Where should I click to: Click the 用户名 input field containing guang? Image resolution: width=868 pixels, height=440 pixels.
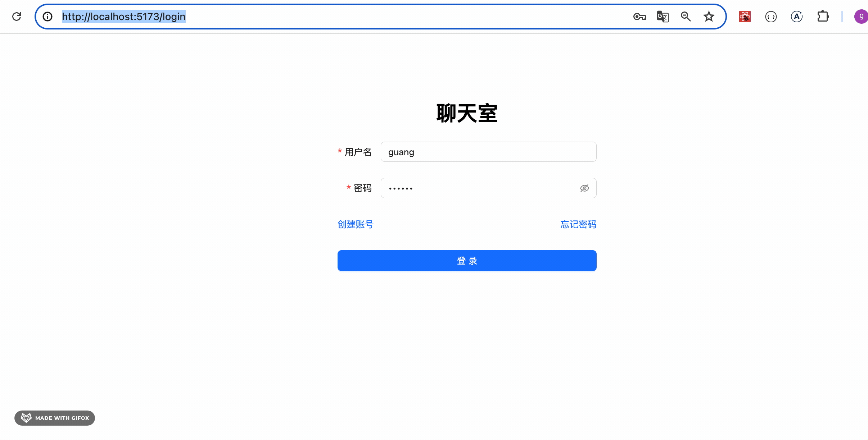tap(488, 152)
